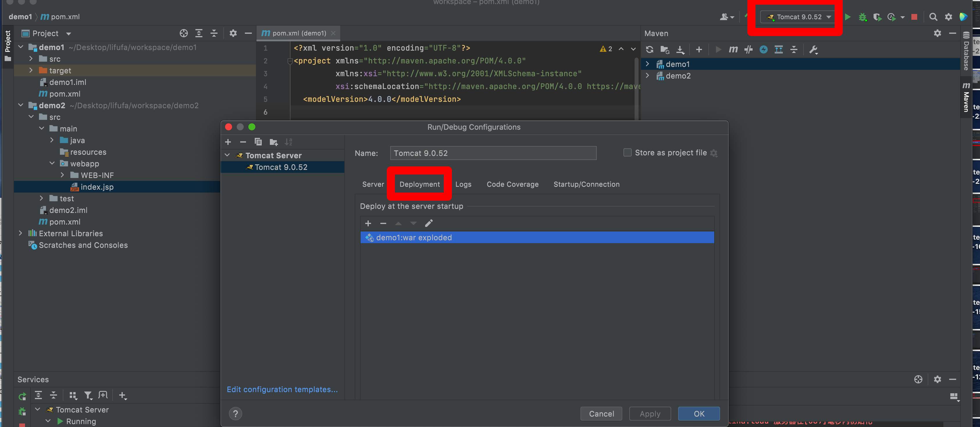Download Maven sources and documentation icon
This screenshot has height=427, width=980.
(x=680, y=49)
